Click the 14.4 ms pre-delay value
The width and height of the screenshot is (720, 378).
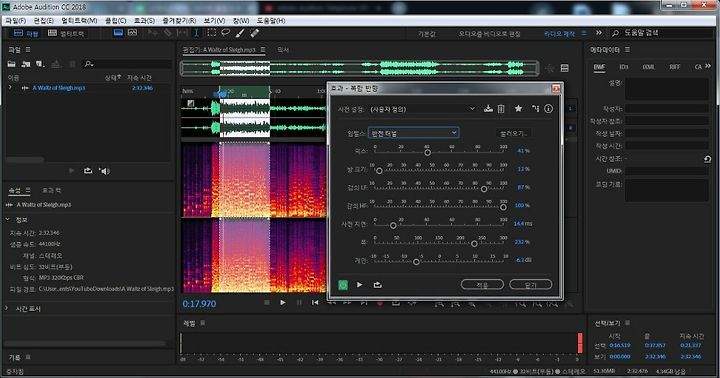pyautogui.click(x=523, y=224)
